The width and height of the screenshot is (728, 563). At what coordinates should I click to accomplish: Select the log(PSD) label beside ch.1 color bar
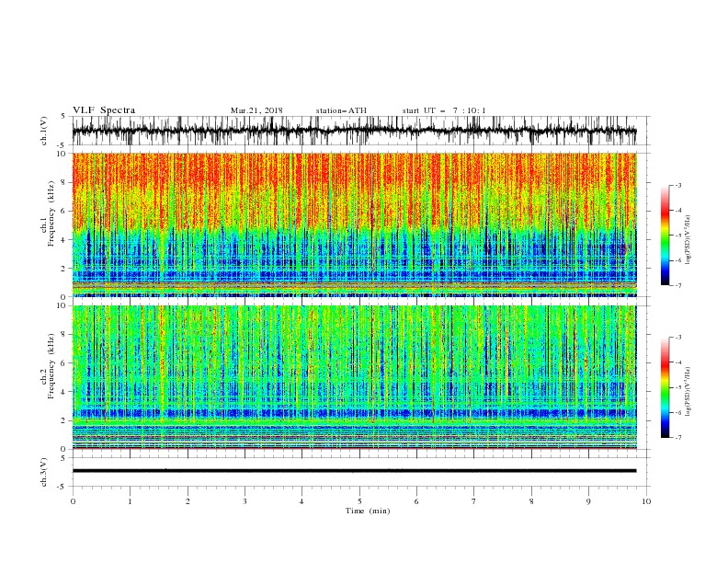click(x=688, y=240)
